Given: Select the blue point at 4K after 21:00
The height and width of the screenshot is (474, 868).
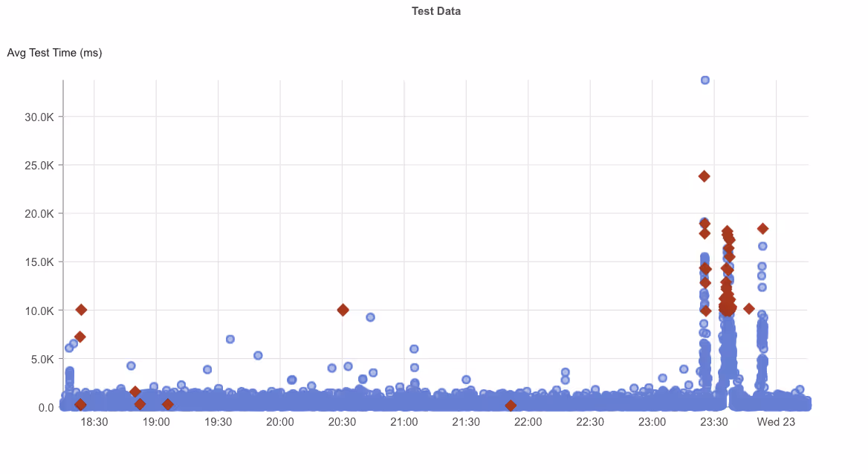Looking at the screenshot, I should 415,368.
